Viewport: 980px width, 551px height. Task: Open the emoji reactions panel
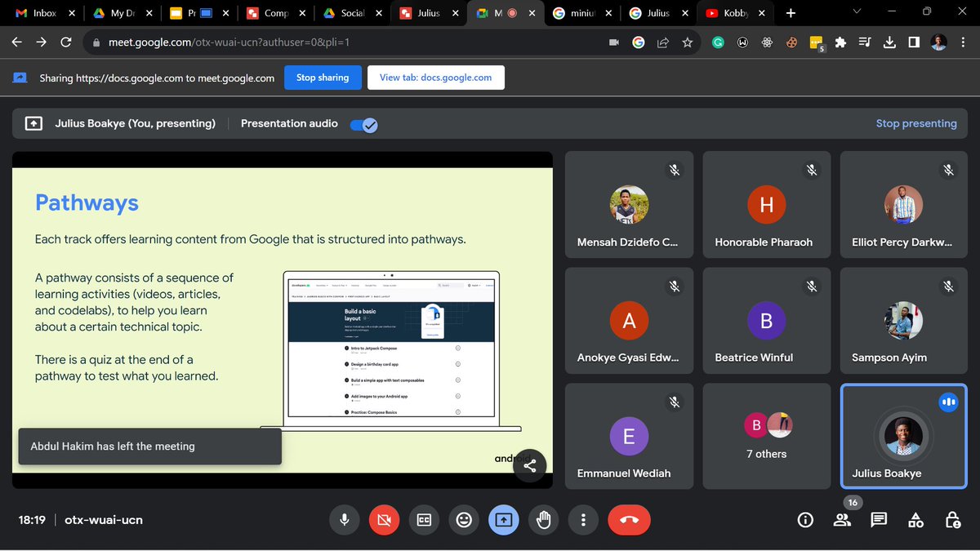click(x=464, y=520)
